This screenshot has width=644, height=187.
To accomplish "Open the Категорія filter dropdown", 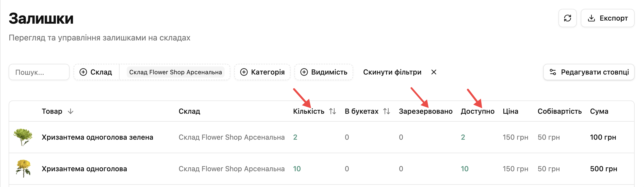I will (x=262, y=72).
